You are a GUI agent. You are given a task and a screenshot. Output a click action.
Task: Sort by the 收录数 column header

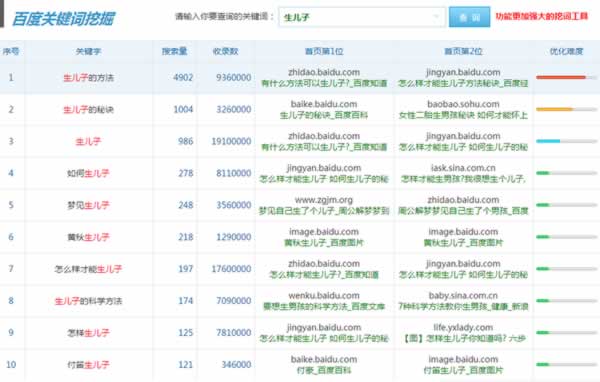pyautogui.click(x=226, y=51)
